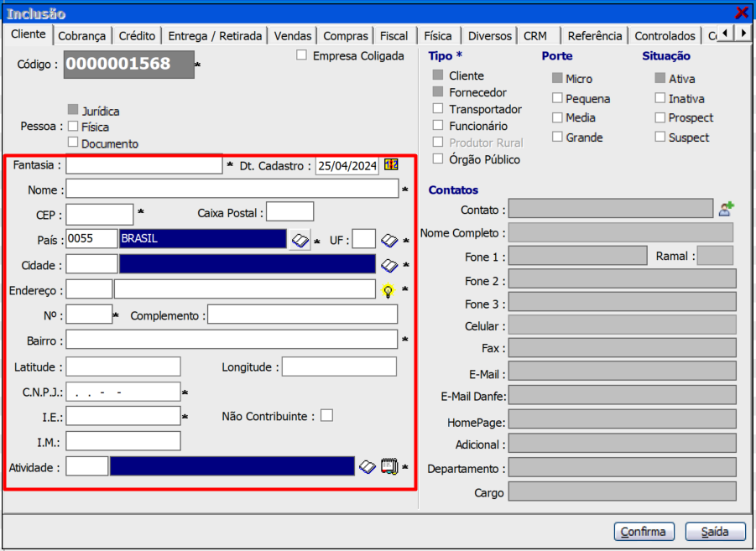This screenshot has width=756, height=551.
Task: Click the Endereço lightbulb icon
Action: pyautogui.click(x=388, y=290)
